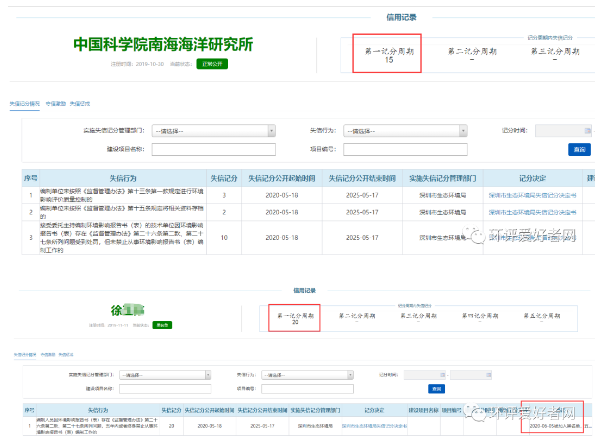Viewport: 607px width, 448px height.
Task: Open 记分决定 link in 徐's table row
Action: point(374,426)
